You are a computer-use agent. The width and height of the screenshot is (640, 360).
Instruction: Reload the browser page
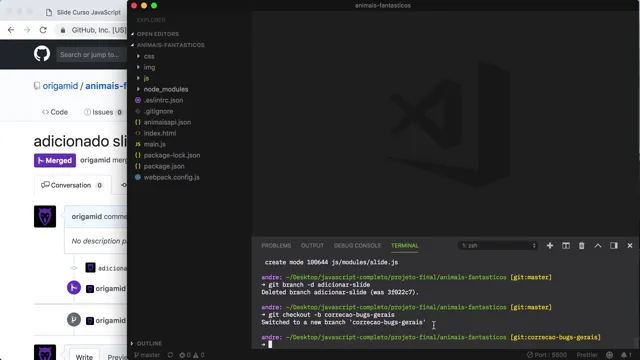tap(43, 30)
